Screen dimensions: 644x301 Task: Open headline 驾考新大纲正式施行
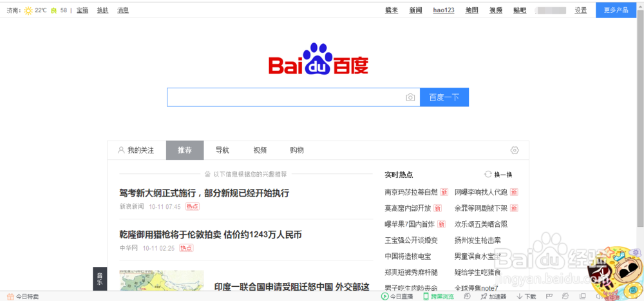[204, 193]
